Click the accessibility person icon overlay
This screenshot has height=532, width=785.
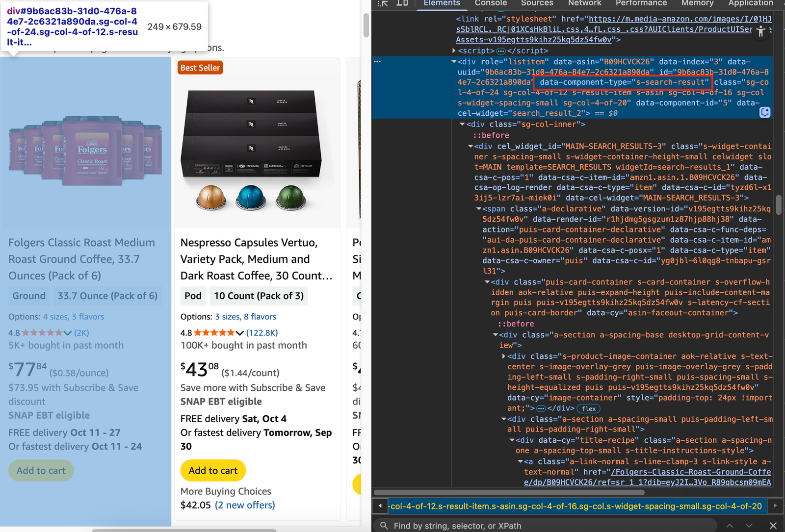click(761, 31)
